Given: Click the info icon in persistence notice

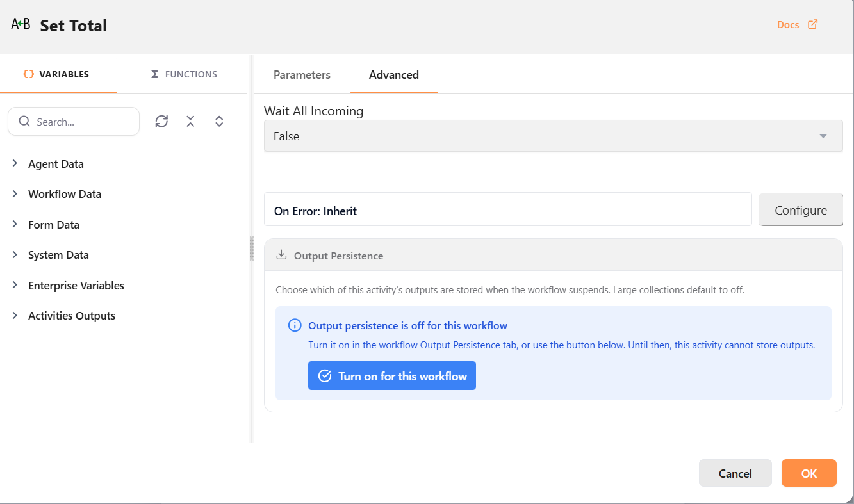Looking at the screenshot, I should 295,325.
